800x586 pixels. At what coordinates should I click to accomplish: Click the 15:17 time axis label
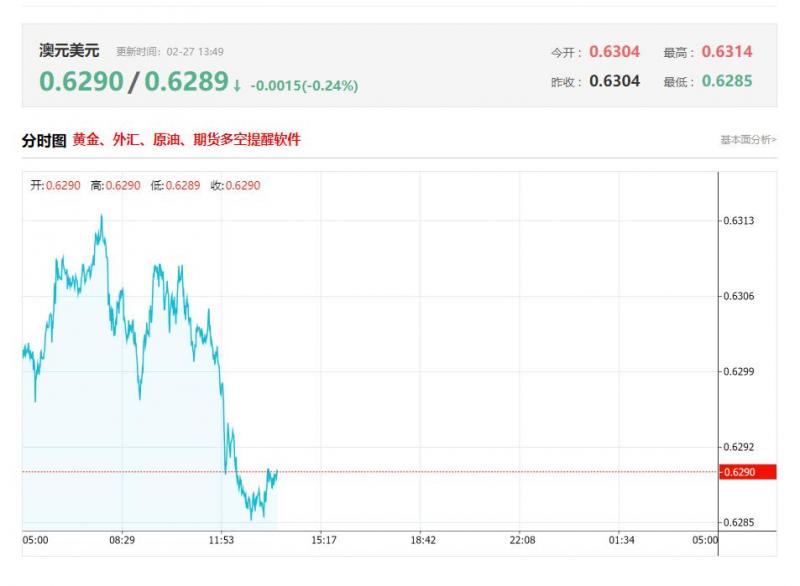coord(323,540)
